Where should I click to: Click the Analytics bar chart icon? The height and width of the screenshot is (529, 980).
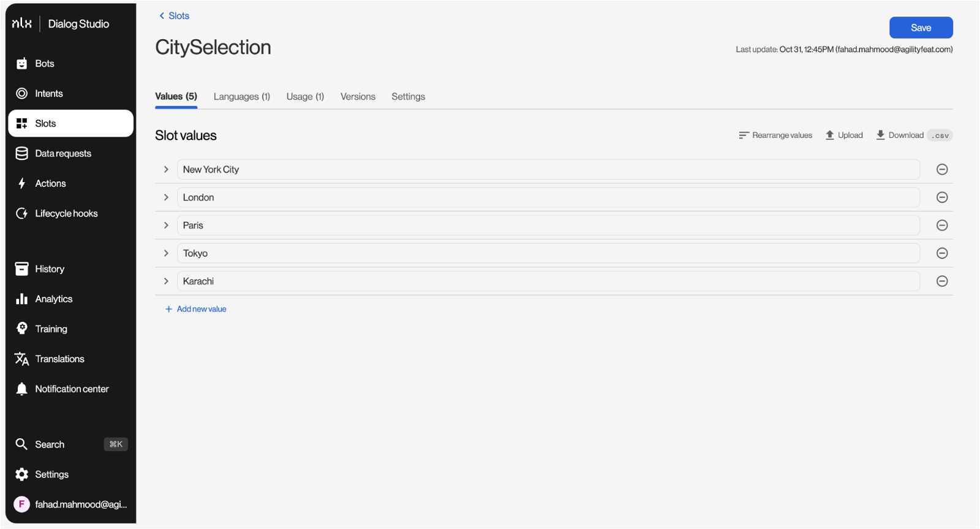[22, 299]
